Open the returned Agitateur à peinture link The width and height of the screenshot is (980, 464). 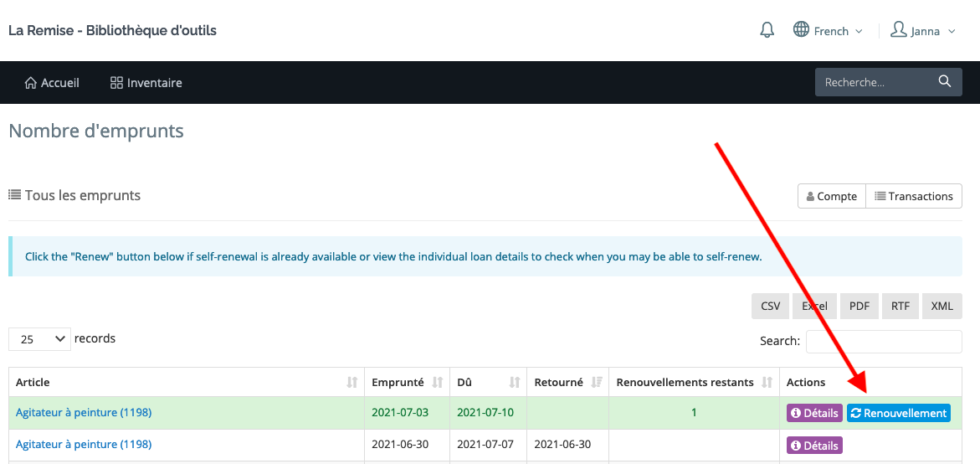pos(84,445)
